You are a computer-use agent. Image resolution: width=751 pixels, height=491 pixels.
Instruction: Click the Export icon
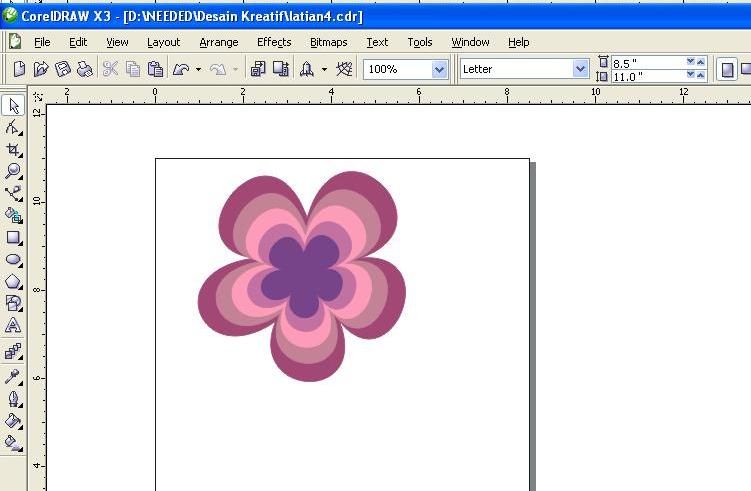click(281, 69)
